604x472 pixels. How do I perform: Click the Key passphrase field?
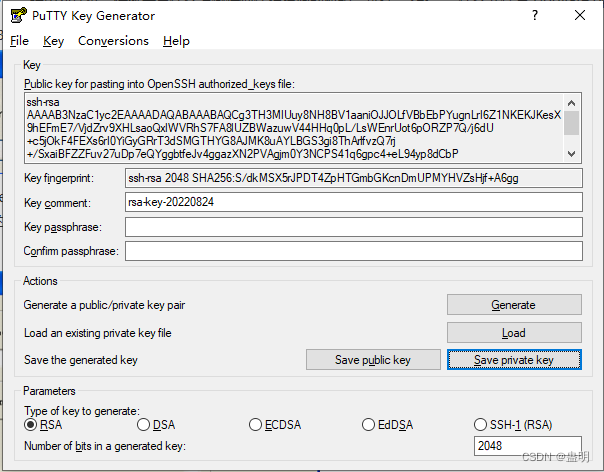tap(354, 227)
